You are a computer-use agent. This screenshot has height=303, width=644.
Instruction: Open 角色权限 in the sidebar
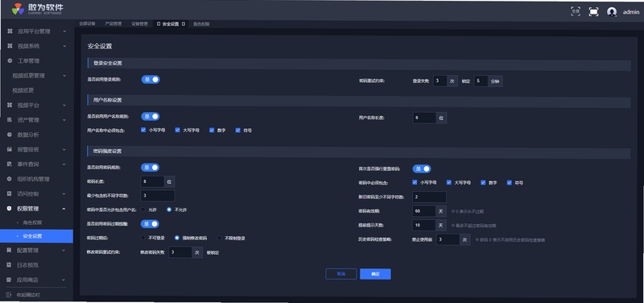point(33,222)
